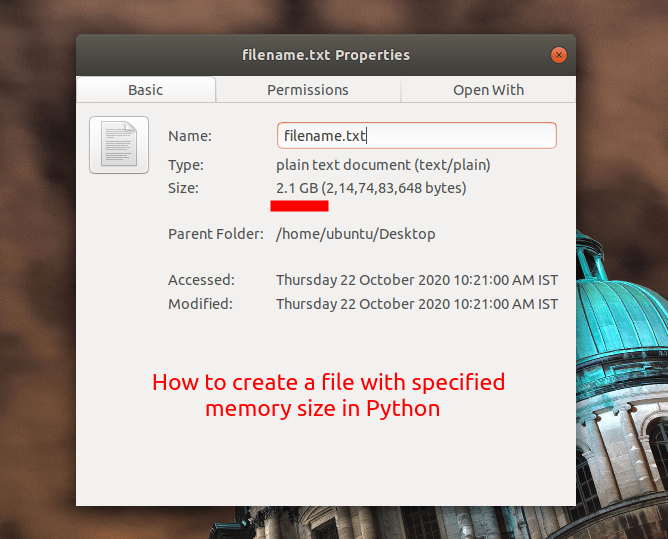668x539 pixels.
Task: Select the Open With tab
Action: [x=488, y=90]
